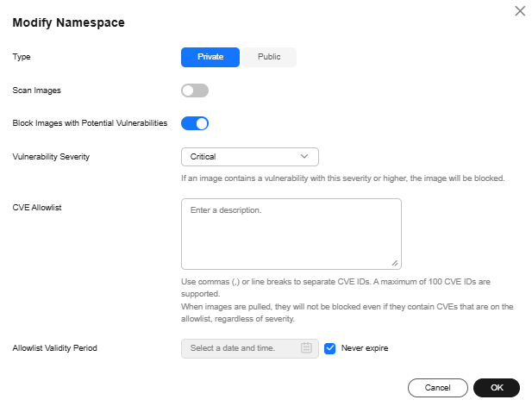Enable the Scan Images switch
The image size is (532, 406).
coord(195,91)
